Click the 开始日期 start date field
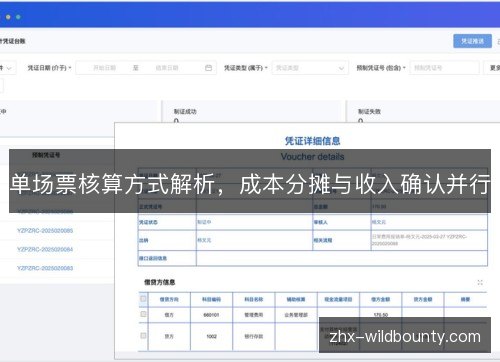Viewport: 500px width, 362px height. [104, 68]
